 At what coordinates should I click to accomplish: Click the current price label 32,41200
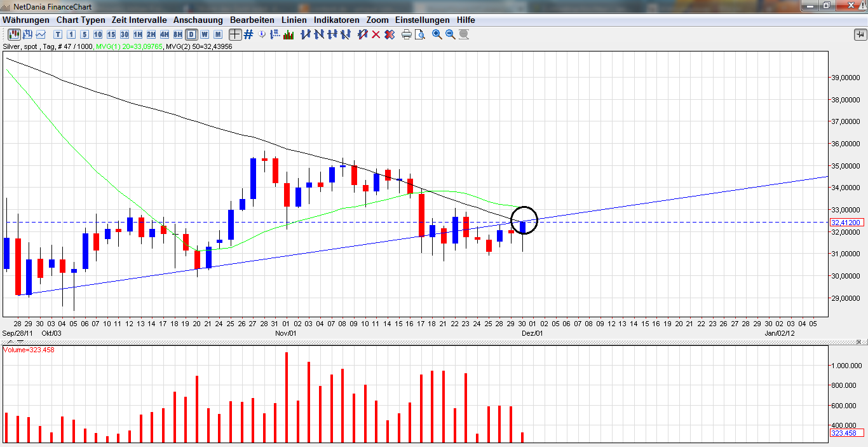[x=847, y=222]
